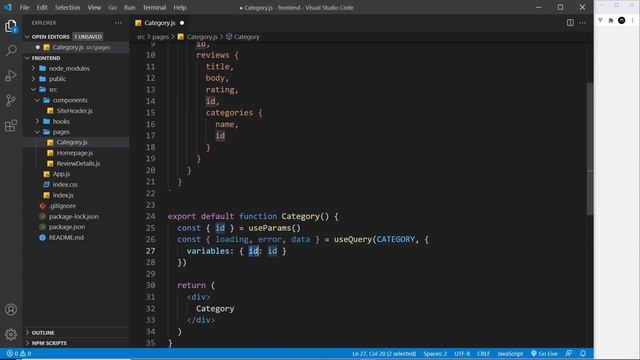Select the Category.js editor tab

click(x=160, y=23)
